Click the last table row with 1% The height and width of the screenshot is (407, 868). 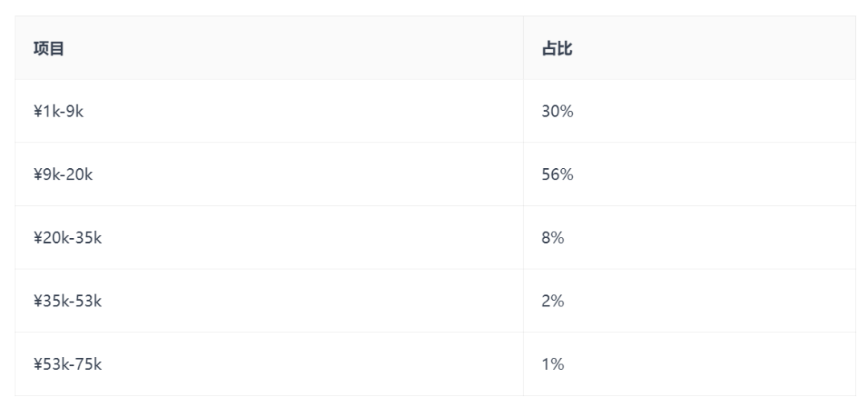pos(435,364)
